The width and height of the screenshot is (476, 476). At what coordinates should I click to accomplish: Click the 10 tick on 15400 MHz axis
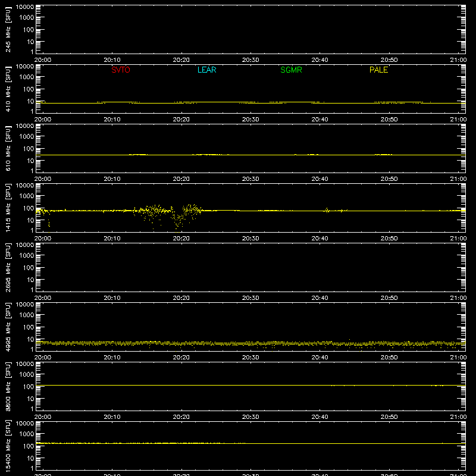pos(31,458)
